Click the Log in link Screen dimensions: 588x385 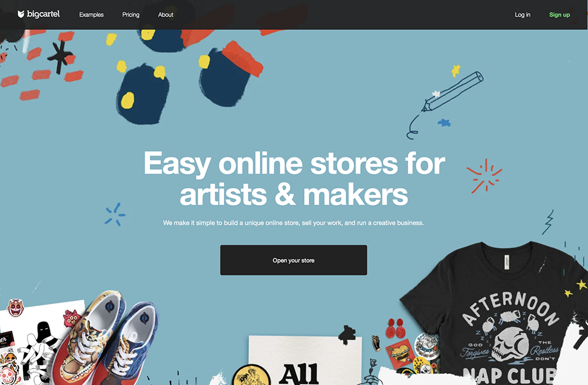tap(522, 15)
